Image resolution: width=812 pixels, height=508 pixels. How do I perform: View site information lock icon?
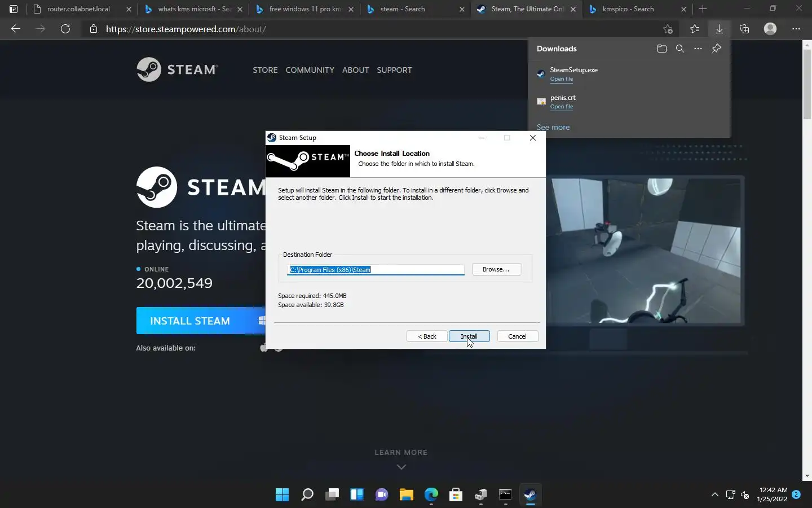click(x=94, y=29)
